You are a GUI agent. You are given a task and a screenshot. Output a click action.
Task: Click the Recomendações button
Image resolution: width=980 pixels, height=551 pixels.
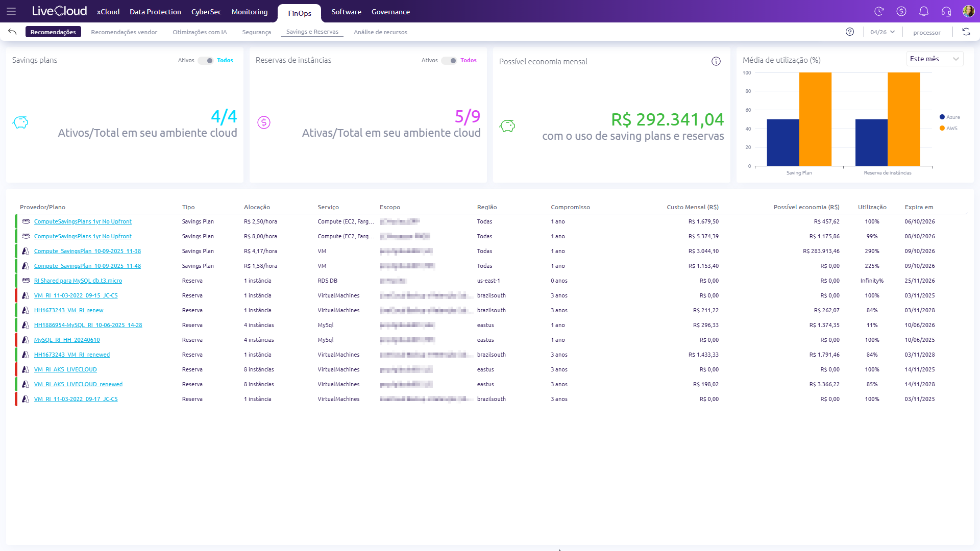[x=53, y=32]
